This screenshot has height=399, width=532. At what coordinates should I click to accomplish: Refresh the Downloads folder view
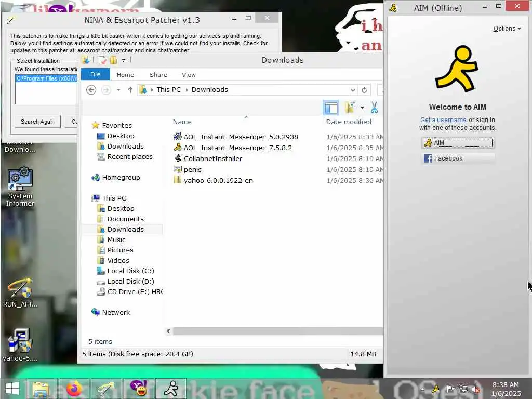[364, 90]
